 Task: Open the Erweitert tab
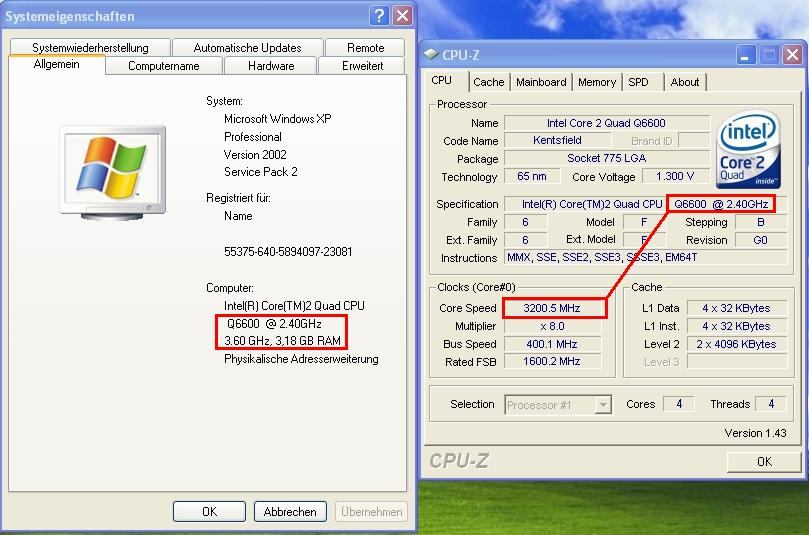click(362, 66)
